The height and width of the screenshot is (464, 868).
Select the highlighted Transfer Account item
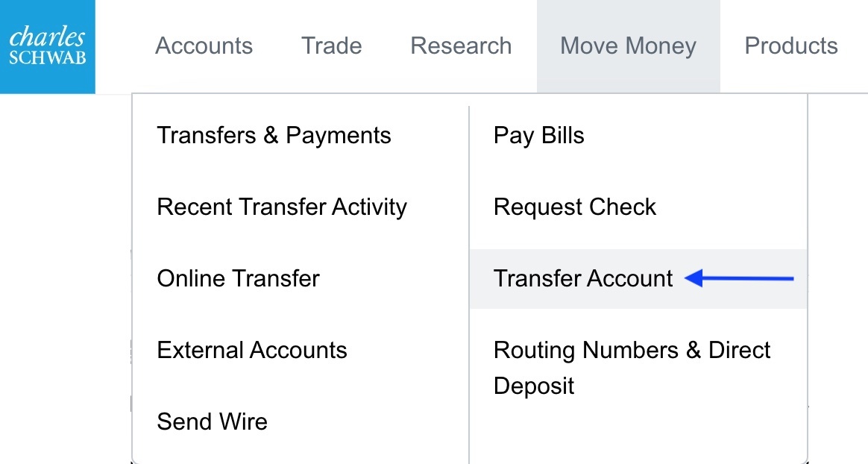tap(583, 279)
